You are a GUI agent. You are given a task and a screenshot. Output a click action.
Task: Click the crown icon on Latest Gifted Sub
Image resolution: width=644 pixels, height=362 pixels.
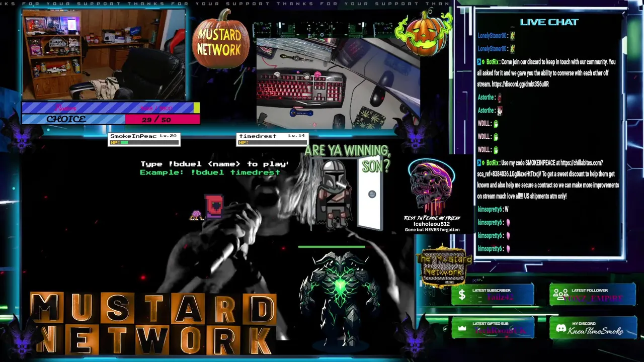pos(462,328)
